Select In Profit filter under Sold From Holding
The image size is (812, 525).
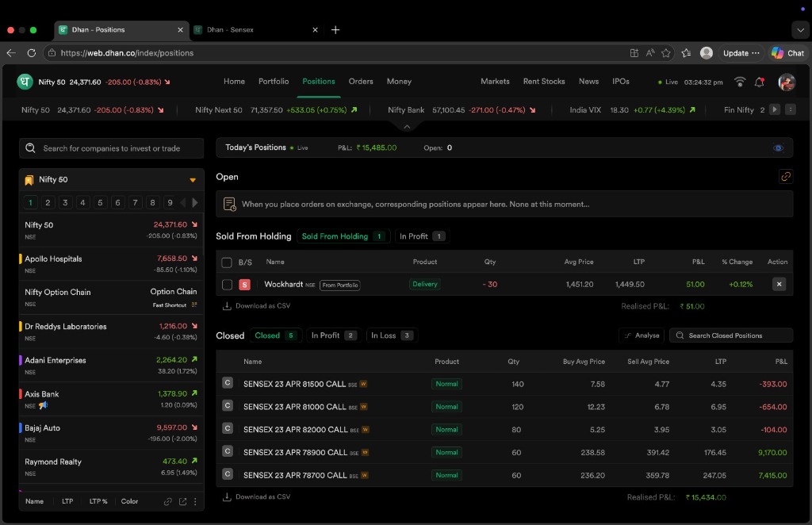point(422,236)
